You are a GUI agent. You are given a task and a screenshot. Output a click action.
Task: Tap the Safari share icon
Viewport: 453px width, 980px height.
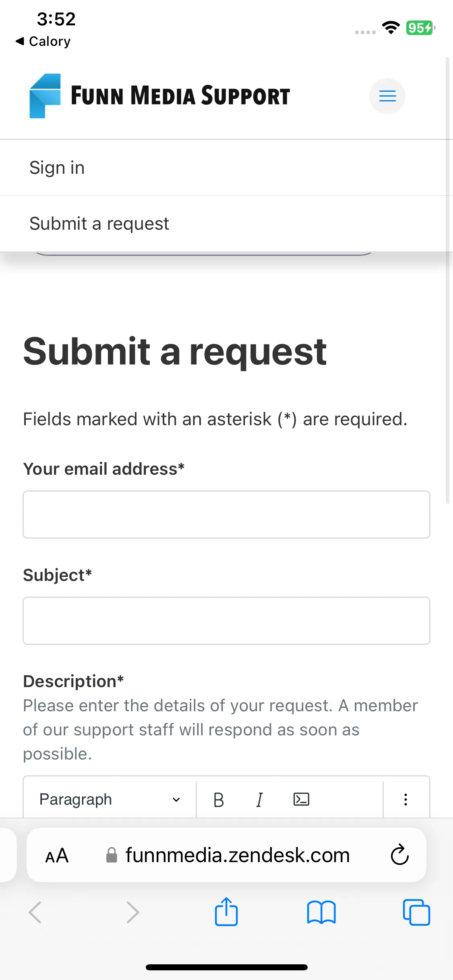point(226,912)
